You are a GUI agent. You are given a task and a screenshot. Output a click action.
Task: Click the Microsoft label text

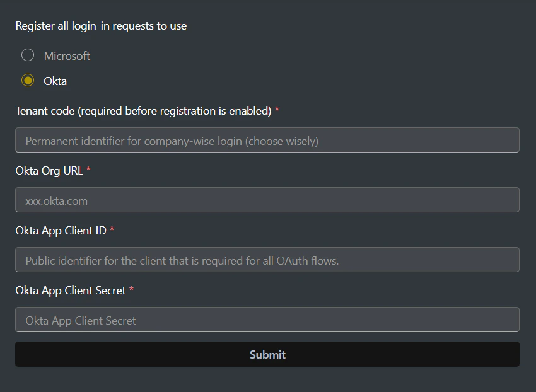point(66,55)
